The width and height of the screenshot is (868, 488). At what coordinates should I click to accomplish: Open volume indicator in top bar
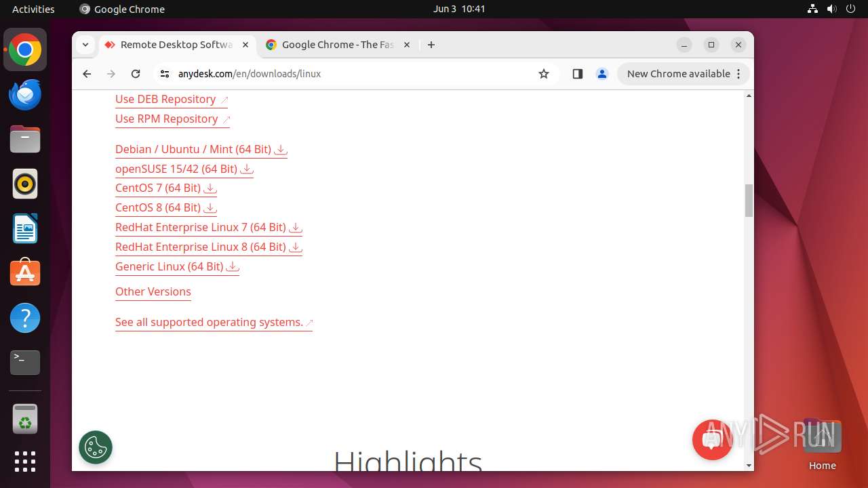[x=832, y=9]
